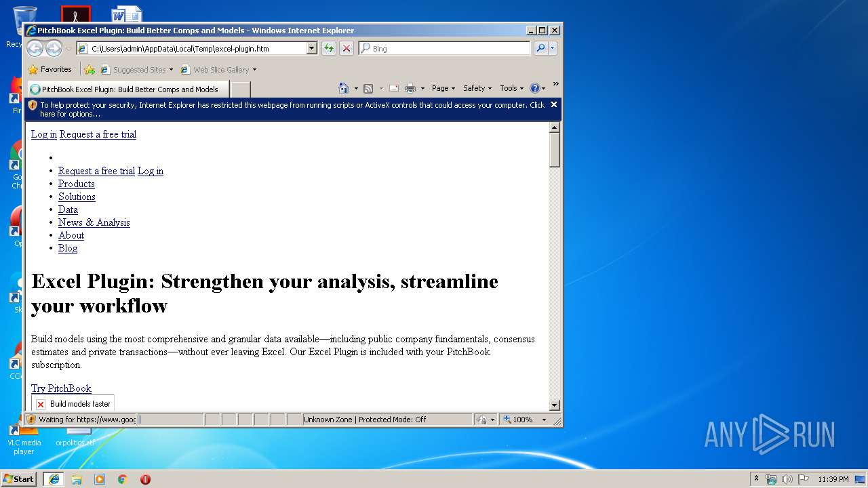Screen dimensions: 868x488
Task: Go forward using the Forward arrow
Action: (54, 48)
